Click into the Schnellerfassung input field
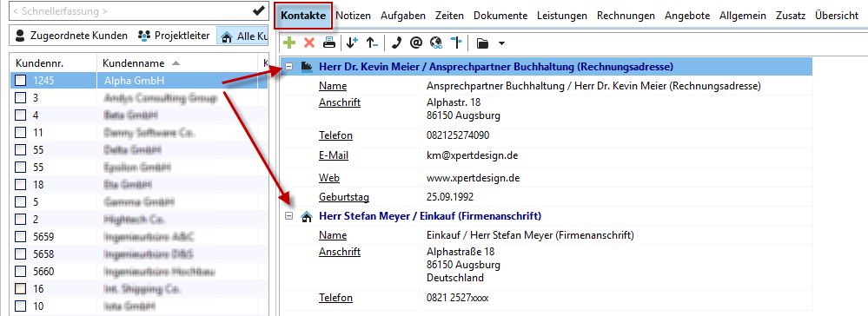Image resolution: width=868 pixels, height=316 pixels. tap(130, 10)
